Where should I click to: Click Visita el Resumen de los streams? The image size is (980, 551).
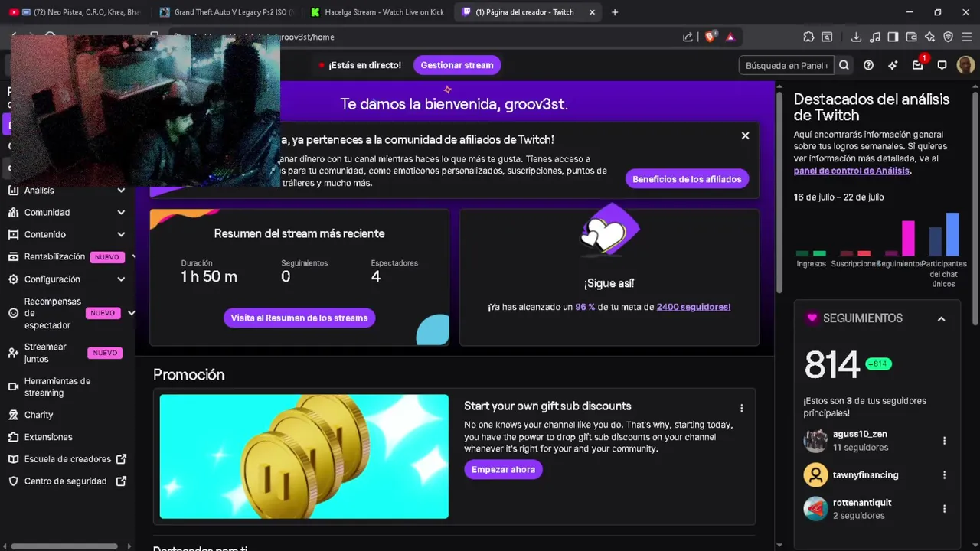point(299,318)
